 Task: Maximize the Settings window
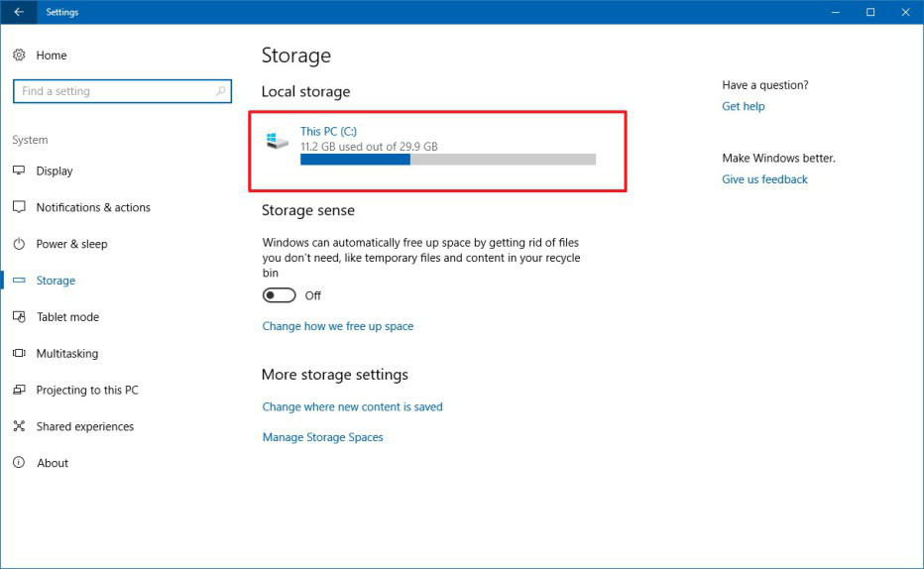coord(870,12)
